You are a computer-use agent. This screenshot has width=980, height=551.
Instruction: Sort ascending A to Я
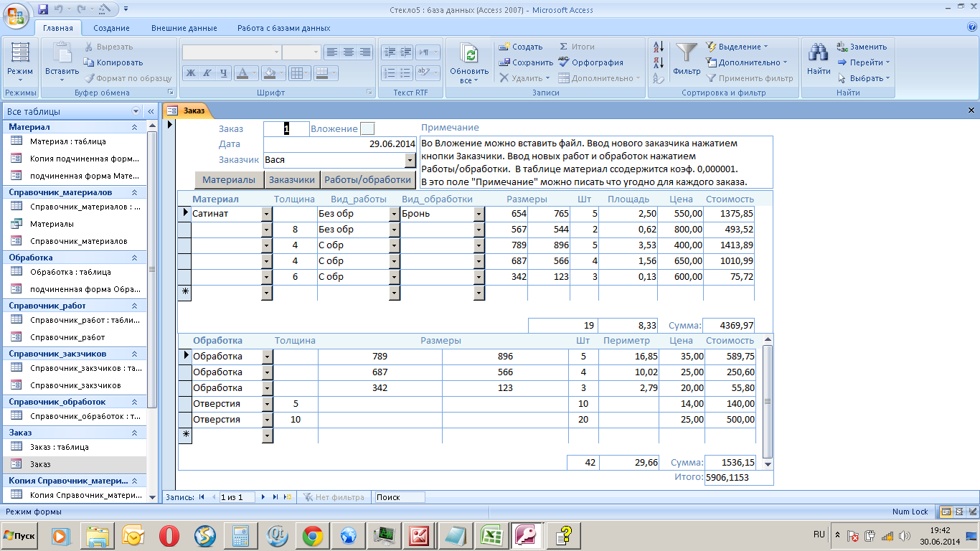pyautogui.click(x=659, y=47)
